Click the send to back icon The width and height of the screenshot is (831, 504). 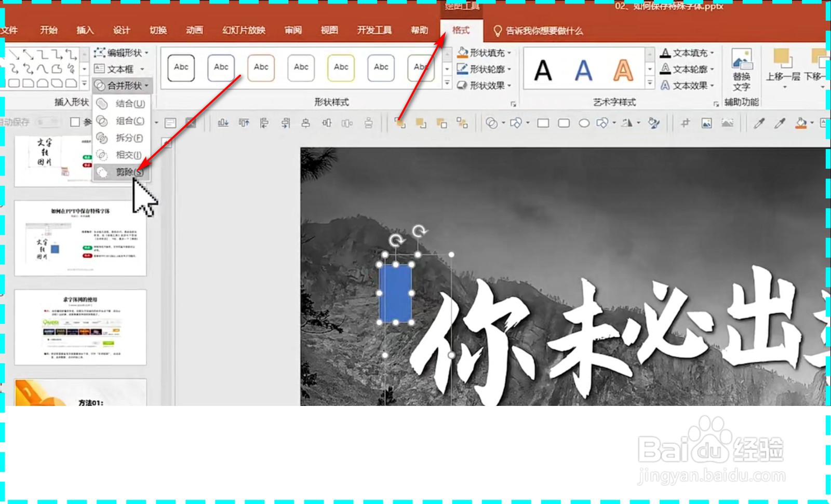421,123
